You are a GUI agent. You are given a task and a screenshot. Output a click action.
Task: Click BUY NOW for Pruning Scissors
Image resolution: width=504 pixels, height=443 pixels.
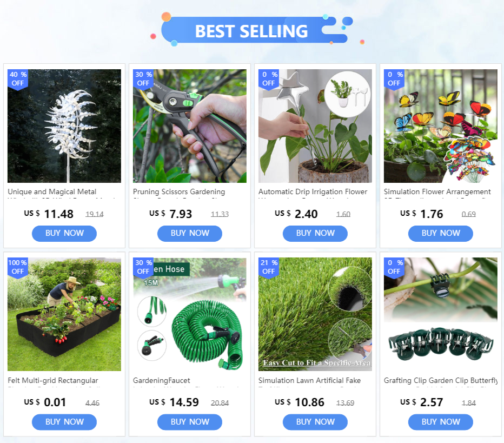[190, 233]
